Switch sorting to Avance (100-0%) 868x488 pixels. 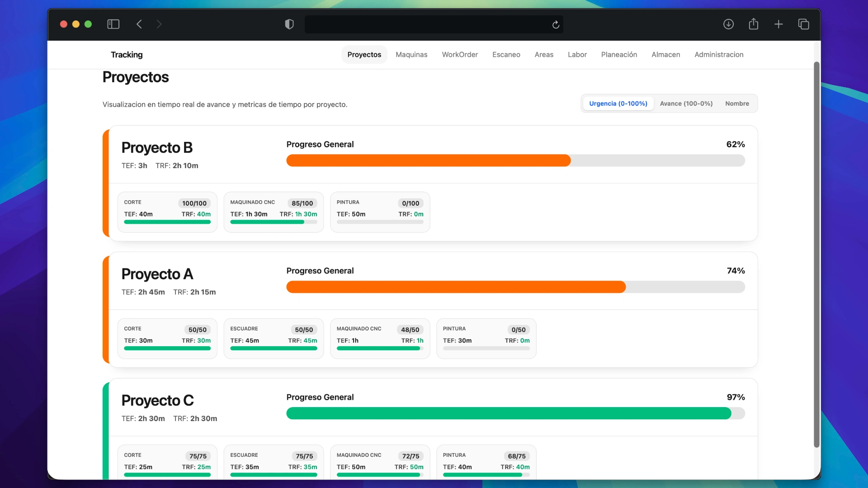point(686,103)
